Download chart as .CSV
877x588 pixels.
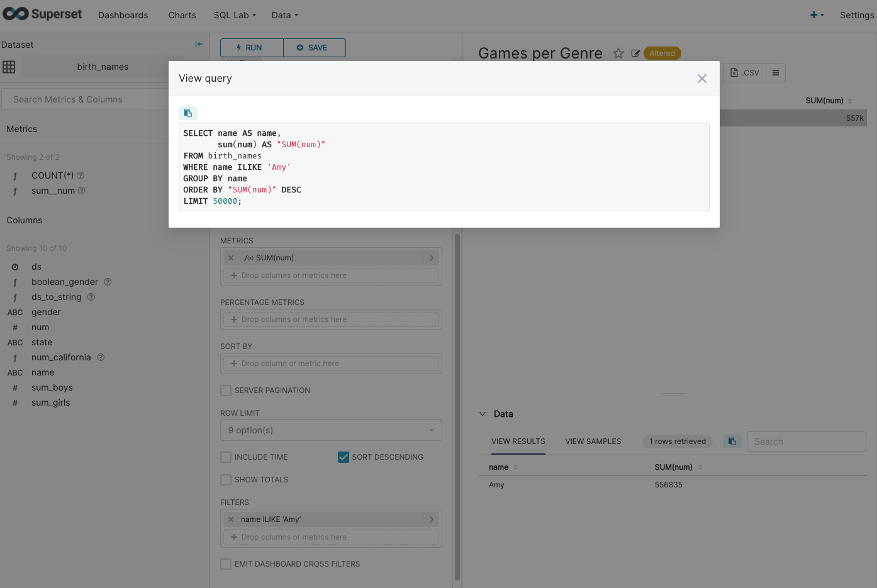point(744,73)
